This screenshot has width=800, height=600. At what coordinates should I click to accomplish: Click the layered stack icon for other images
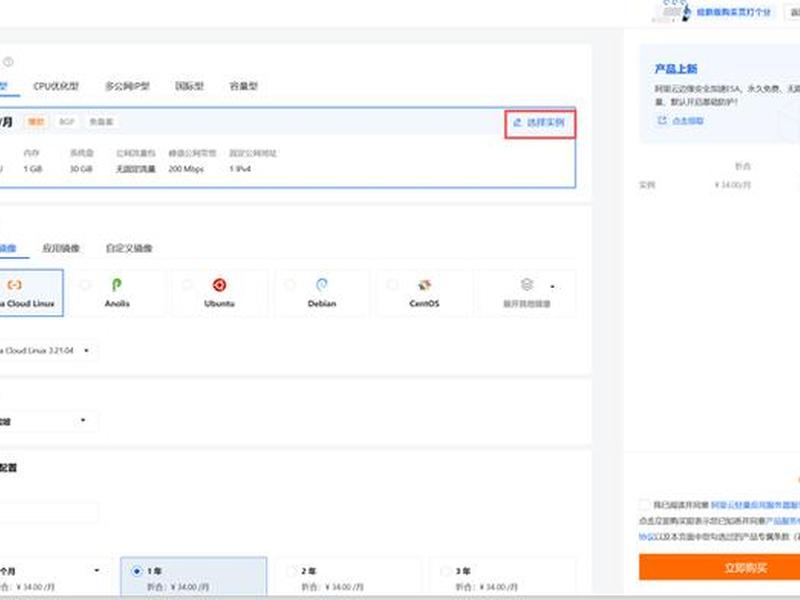point(527,284)
